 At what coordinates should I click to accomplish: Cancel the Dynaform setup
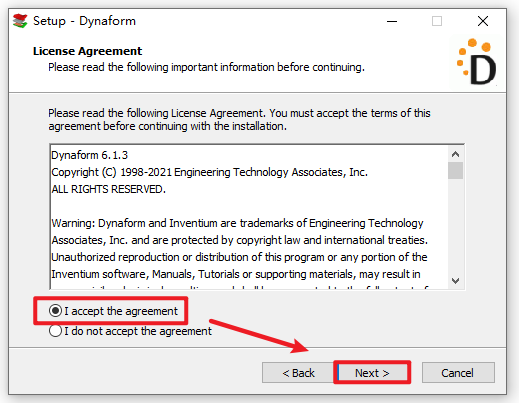pos(458,373)
